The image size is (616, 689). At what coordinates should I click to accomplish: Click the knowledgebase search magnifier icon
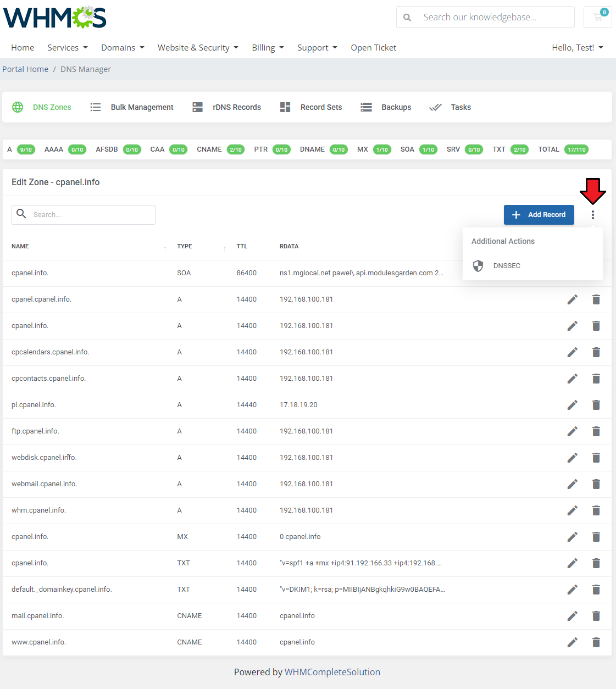(x=407, y=18)
